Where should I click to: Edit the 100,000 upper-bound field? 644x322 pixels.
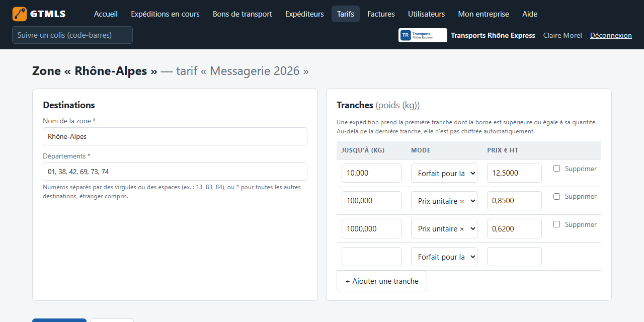371,201
